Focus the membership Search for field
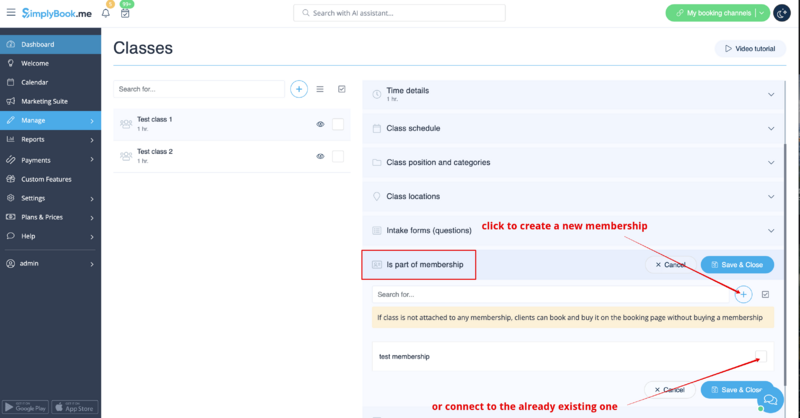800x418 pixels. 551,294
